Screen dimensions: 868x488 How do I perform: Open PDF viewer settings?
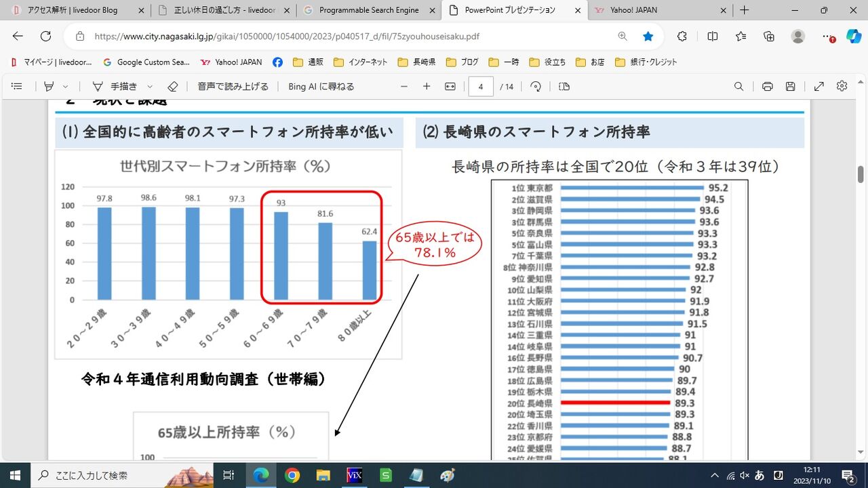842,86
